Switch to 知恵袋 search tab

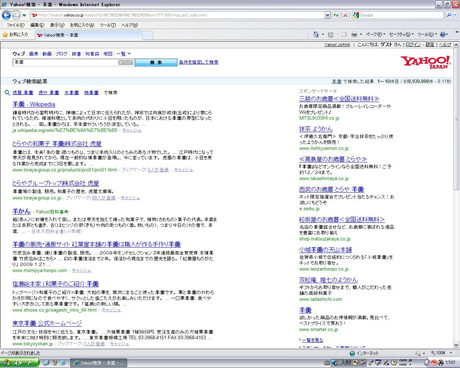click(x=92, y=54)
